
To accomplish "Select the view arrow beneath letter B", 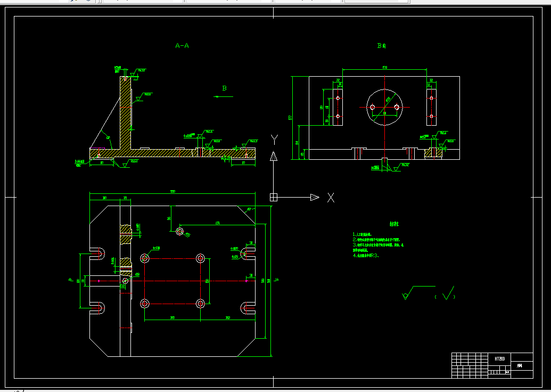I will [224, 97].
